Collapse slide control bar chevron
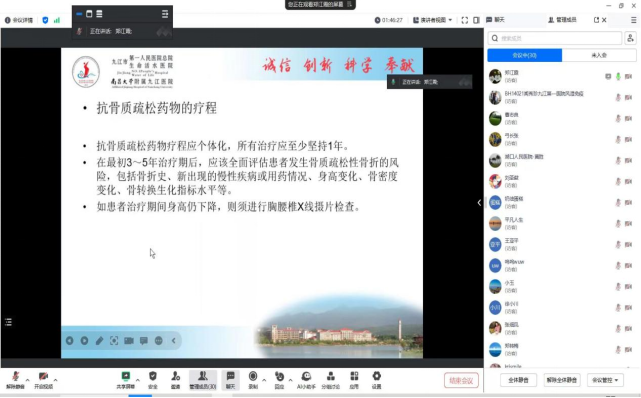Image resolution: width=641 pixels, height=398 pixels. (x=173, y=340)
